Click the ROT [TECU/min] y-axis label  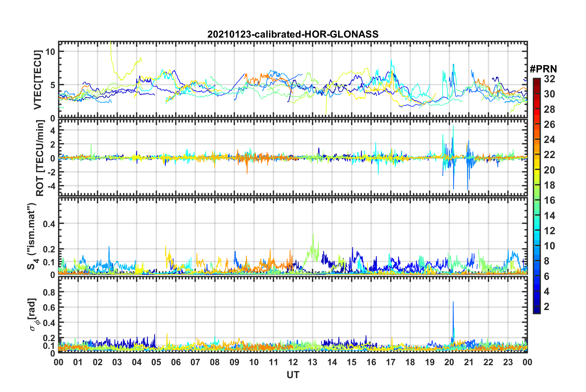tap(40, 158)
